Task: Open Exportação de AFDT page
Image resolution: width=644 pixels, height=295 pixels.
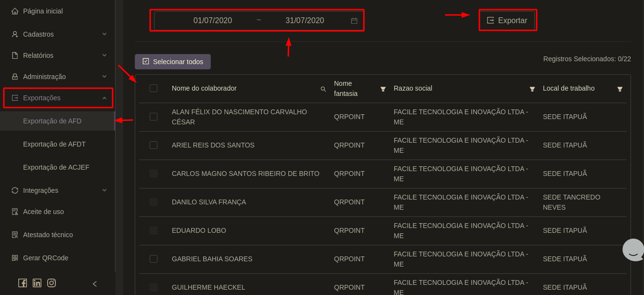Action: 54,144
